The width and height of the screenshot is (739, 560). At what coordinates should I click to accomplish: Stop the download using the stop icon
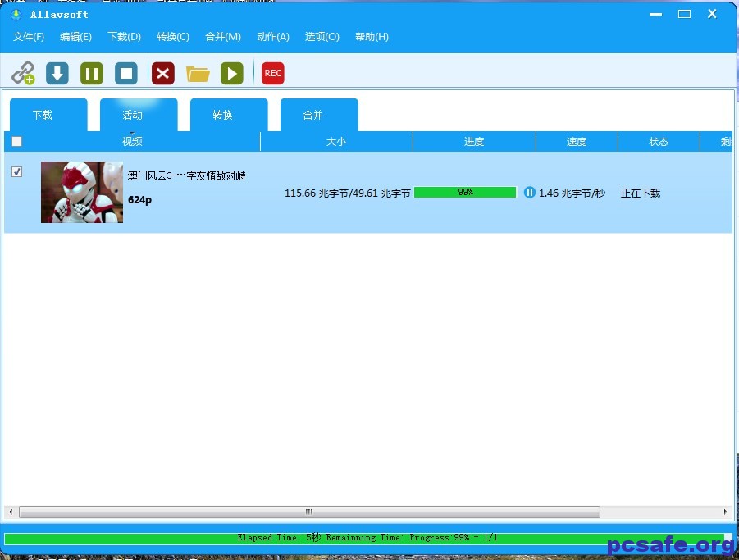point(126,73)
